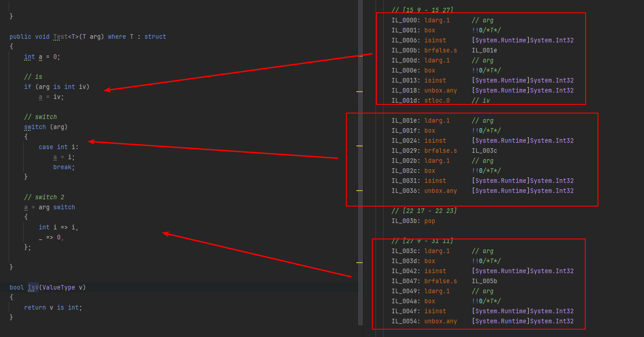
Task: Select IL_0006 isinst instruction
Action: (482, 40)
